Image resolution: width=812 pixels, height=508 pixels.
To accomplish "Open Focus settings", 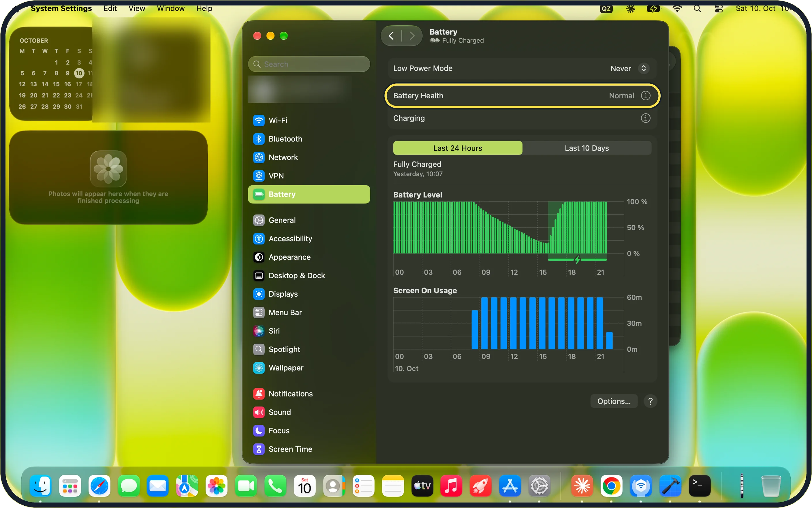I will [x=309, y=431].
